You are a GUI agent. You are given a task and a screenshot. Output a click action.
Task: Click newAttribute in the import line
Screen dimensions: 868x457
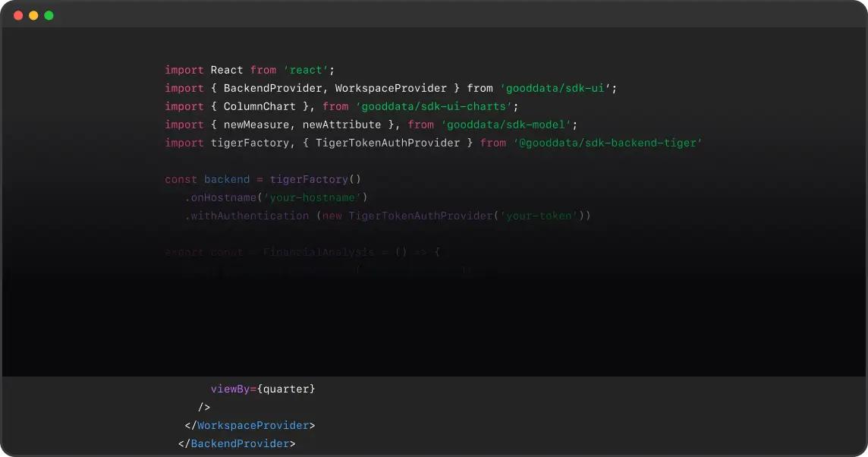(341, 124)
